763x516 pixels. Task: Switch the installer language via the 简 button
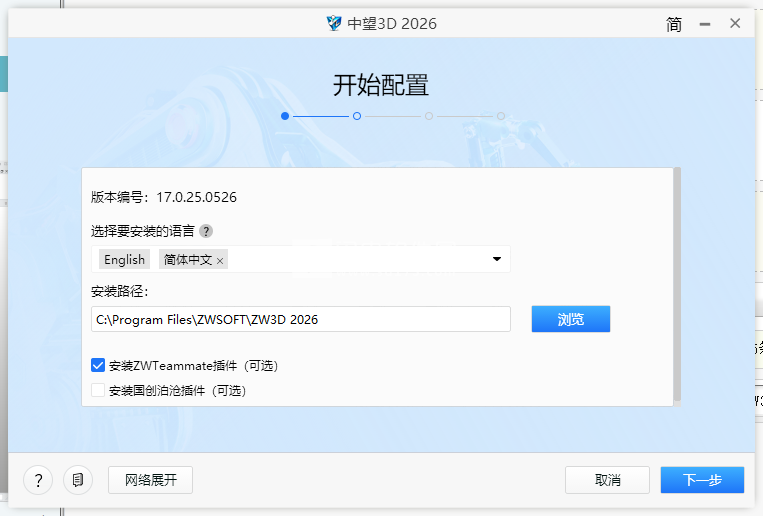[674, 24]
